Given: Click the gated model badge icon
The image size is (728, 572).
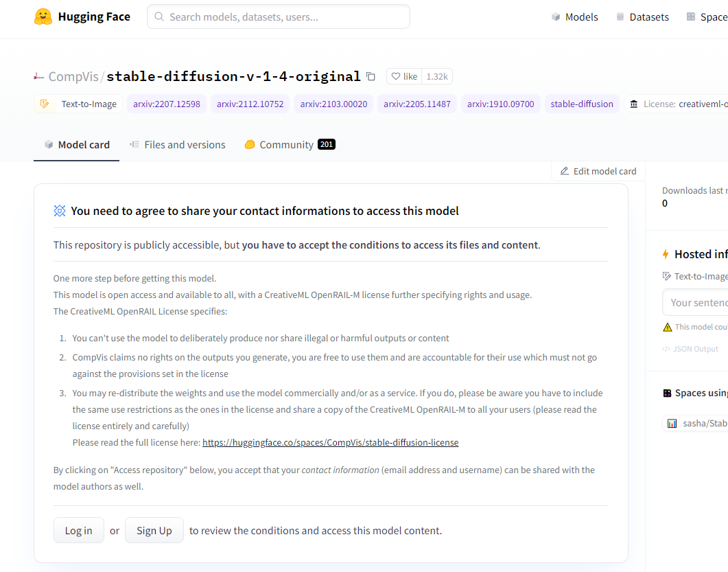Looking at the screenshot, I should pos(60,211).
